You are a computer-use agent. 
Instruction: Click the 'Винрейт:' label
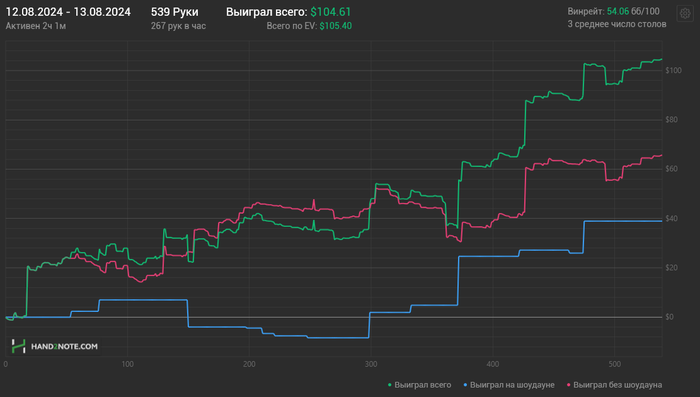click(x=586, y=11)
